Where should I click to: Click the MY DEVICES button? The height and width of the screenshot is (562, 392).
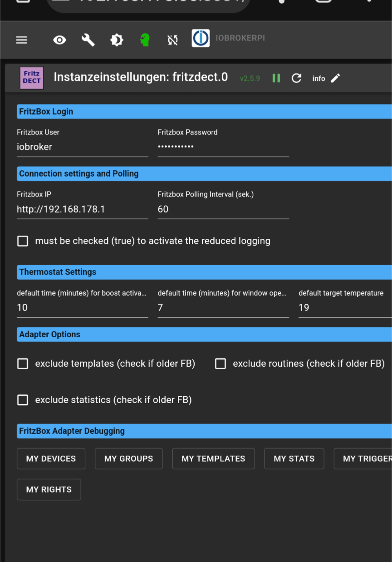click(51, 458)
